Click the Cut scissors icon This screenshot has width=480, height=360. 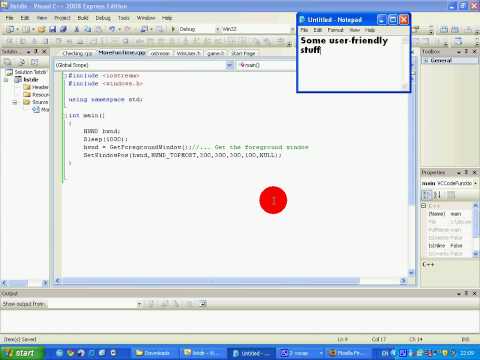[77, 29]
